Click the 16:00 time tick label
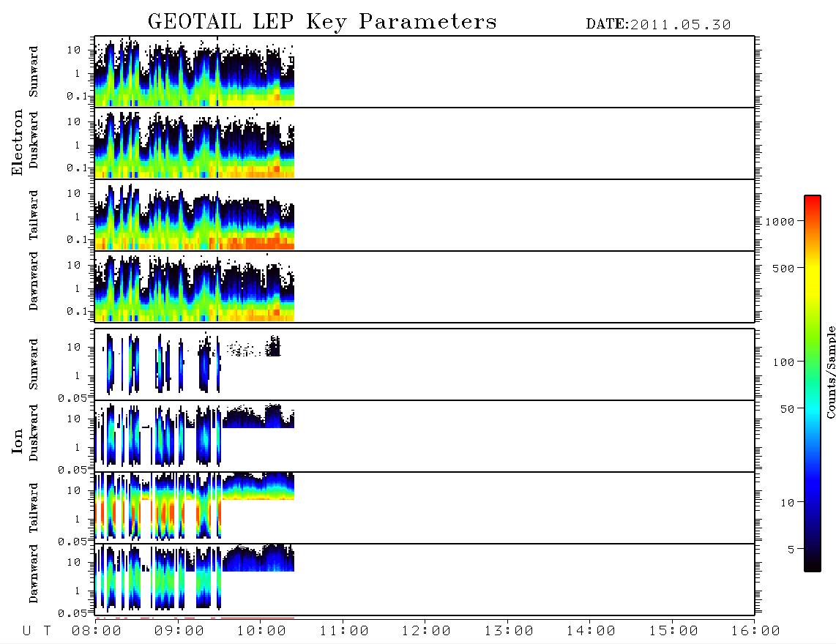This screenshot has height=644, width=836. click(755, 631)
